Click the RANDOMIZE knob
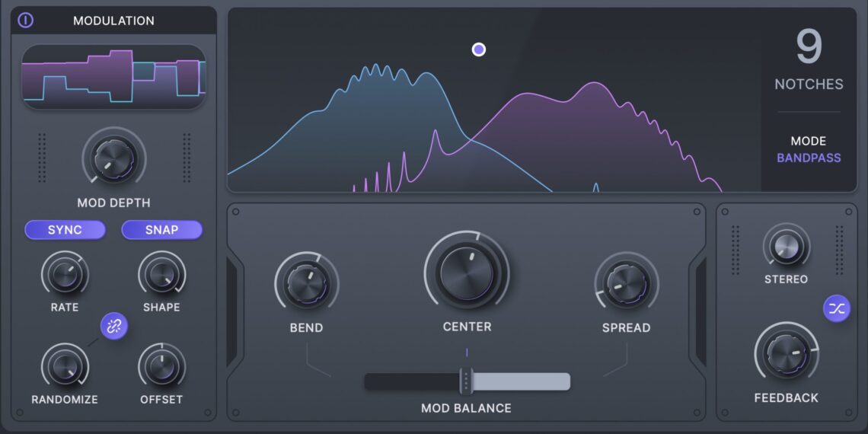Image resolution: width=868 pixels, height=434 pixels. [x=65, y=366]
